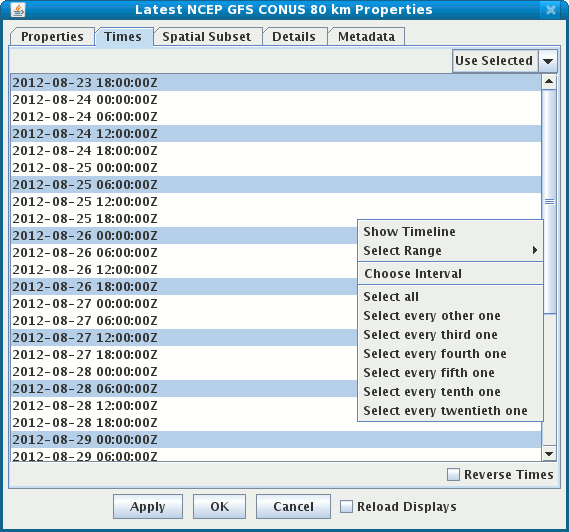Select time 2012-08-24 06:00:00Z
Viewport: 569px width, 532px height.
(x=276, y=117)
